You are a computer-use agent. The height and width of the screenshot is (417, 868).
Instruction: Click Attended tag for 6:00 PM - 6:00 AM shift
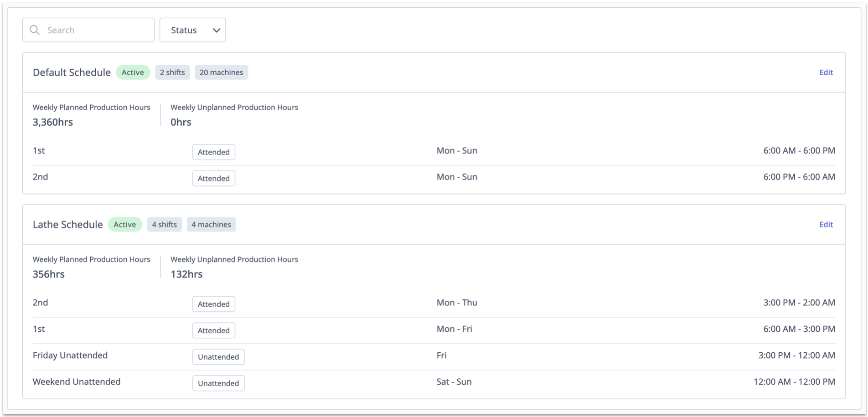214,179
